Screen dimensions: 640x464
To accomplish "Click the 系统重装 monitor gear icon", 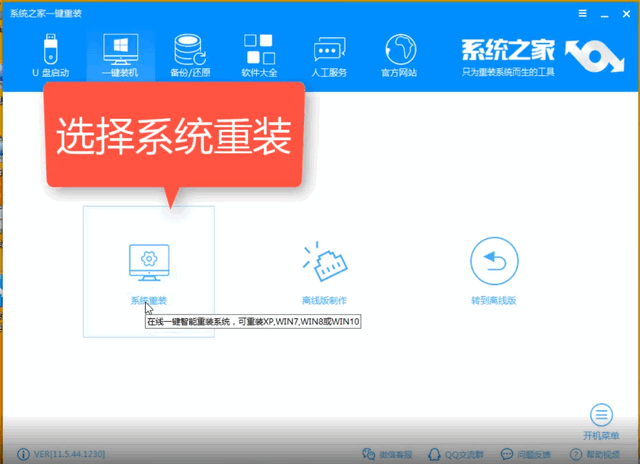I will (148, 260).
